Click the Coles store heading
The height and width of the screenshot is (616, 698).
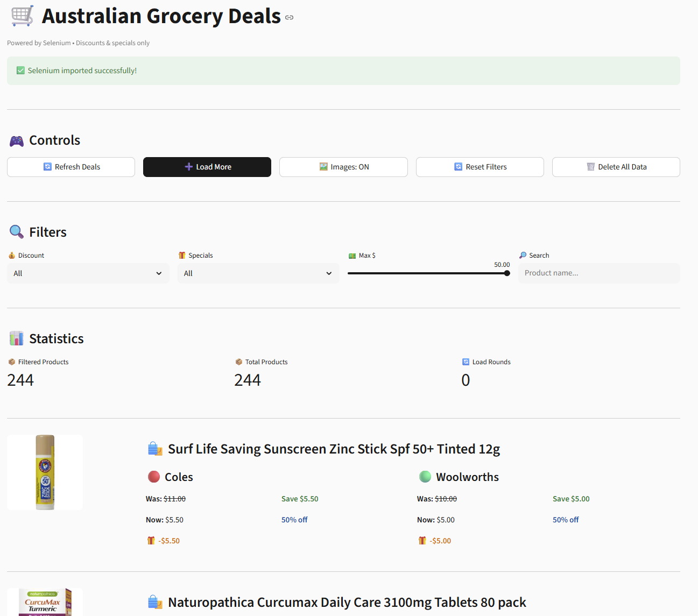pyautogui.click(x=179, y=477)
